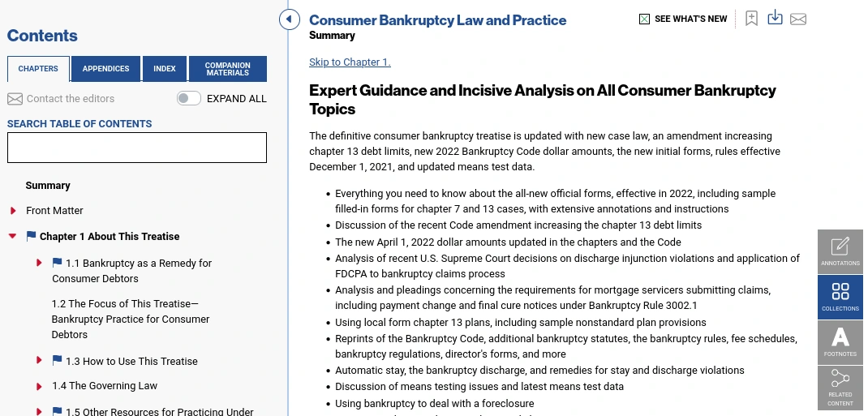Click the download icon
Screen dimensions: 868x416
click(775, 18)
